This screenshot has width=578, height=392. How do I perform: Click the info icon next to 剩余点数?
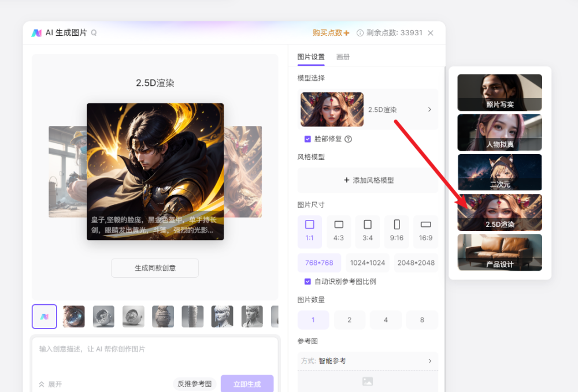point(360,33)
